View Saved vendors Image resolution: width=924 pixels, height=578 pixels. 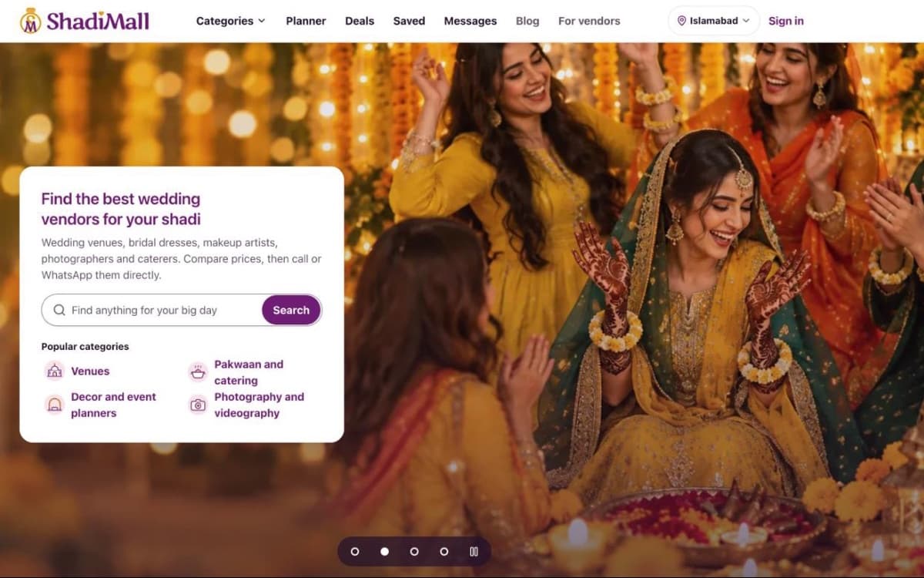[x=409, y=21]
